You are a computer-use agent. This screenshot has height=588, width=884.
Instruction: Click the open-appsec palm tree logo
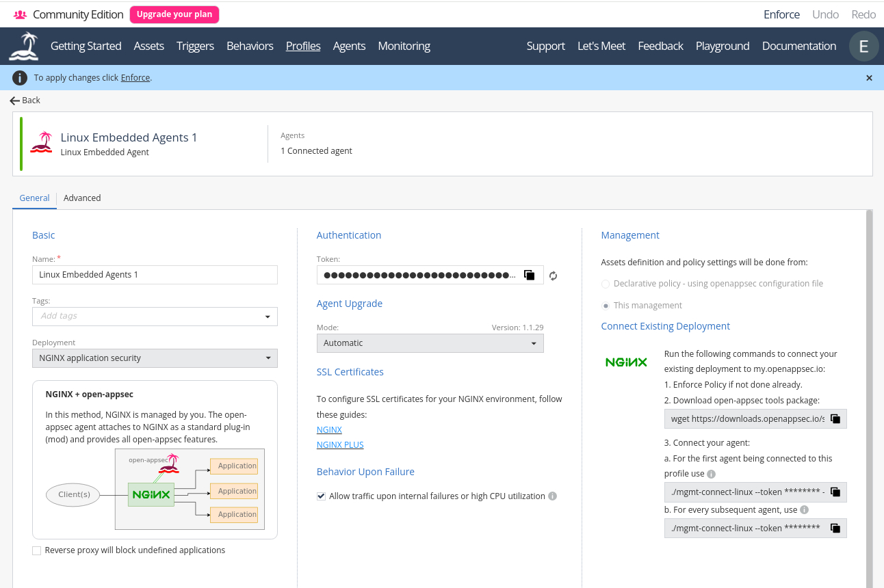point(23,46)
